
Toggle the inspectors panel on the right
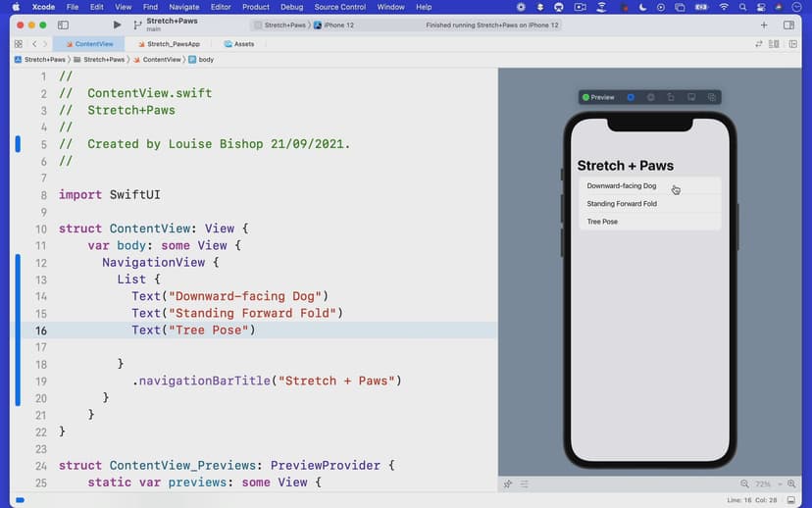pyautogui.click(x=788, y=25)
